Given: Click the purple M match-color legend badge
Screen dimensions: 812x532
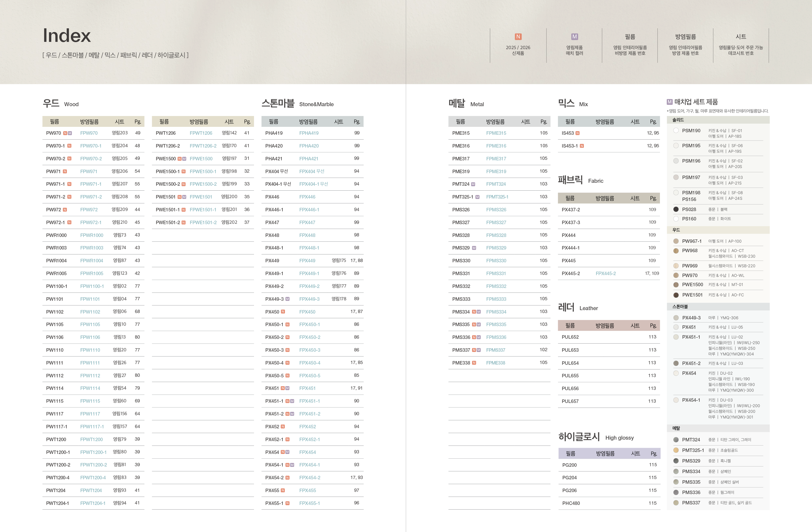Looking at the screenshot, I should (574, 36).
